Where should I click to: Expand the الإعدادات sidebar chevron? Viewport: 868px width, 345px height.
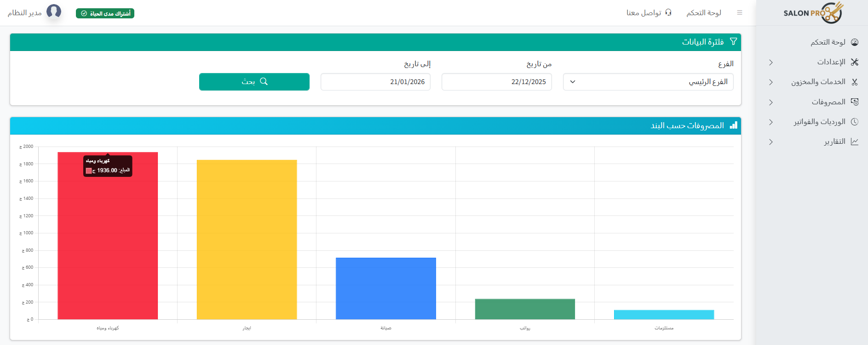771,62
